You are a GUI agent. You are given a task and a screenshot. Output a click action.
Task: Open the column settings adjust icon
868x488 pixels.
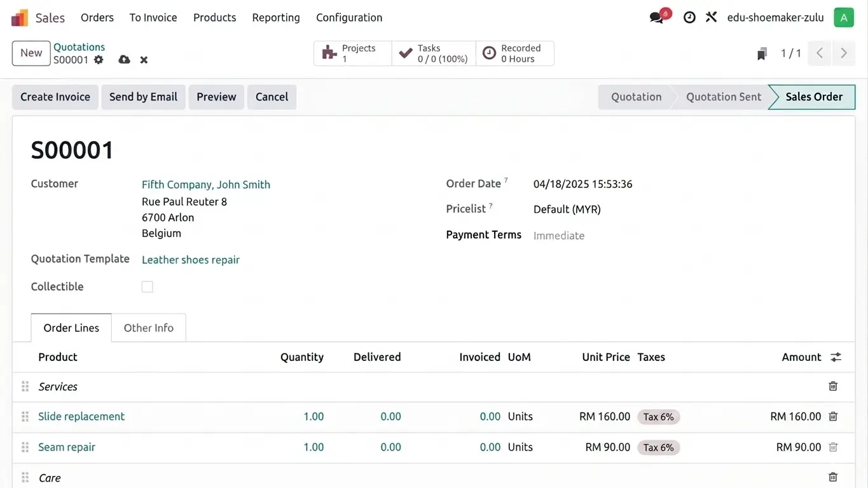coord(836,357)
